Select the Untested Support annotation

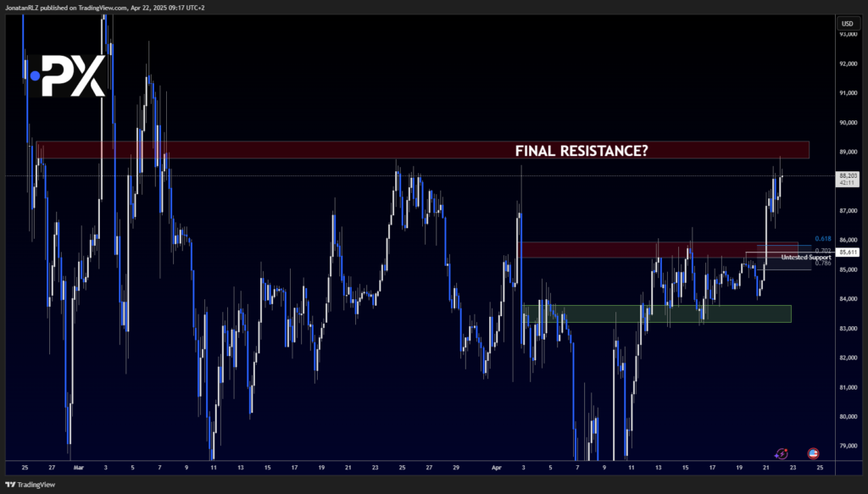[x=806, y=258]
